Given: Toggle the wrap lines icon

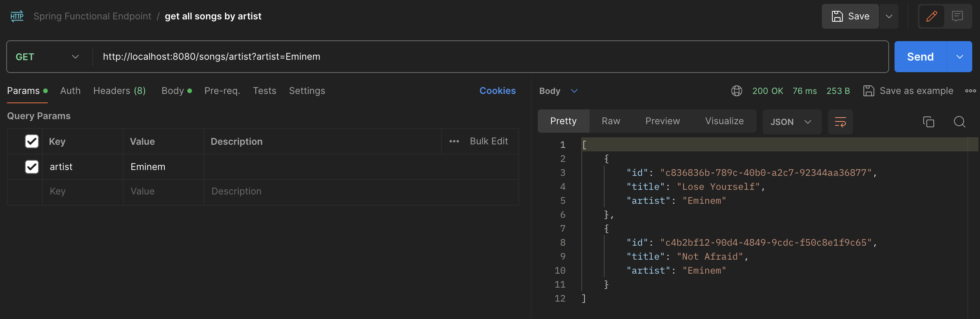Looking at the screenshot, I should (840, 122).
